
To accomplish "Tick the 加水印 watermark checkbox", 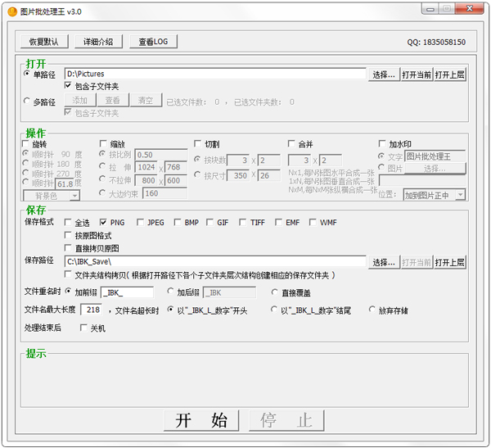I will coord(383,144).
